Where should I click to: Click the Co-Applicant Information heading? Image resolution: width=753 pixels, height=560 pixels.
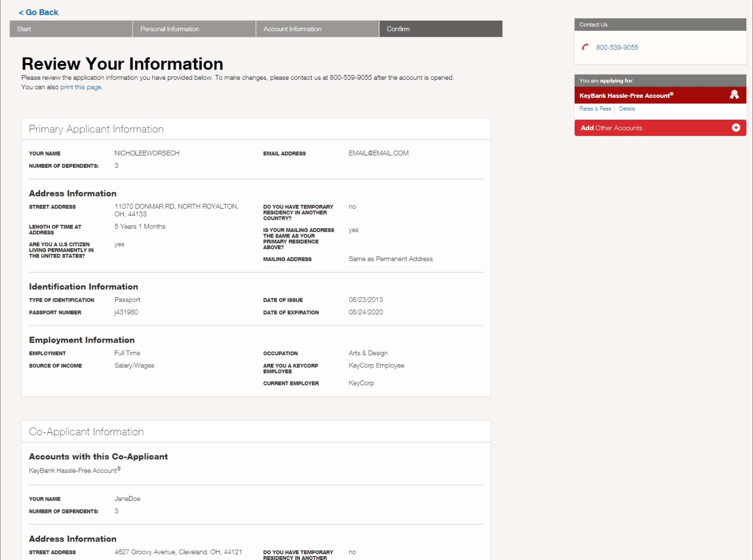[86, 432]
